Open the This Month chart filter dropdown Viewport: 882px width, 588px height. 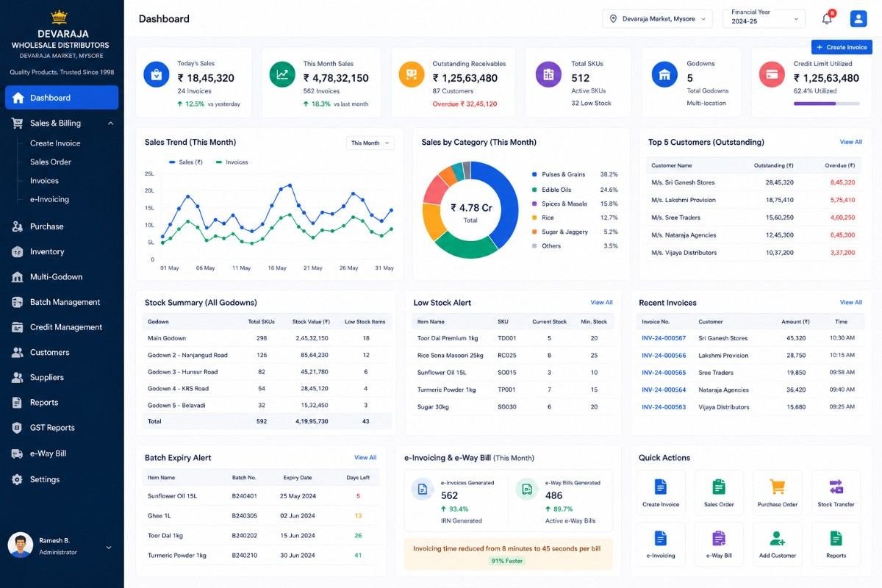point(370,143)
